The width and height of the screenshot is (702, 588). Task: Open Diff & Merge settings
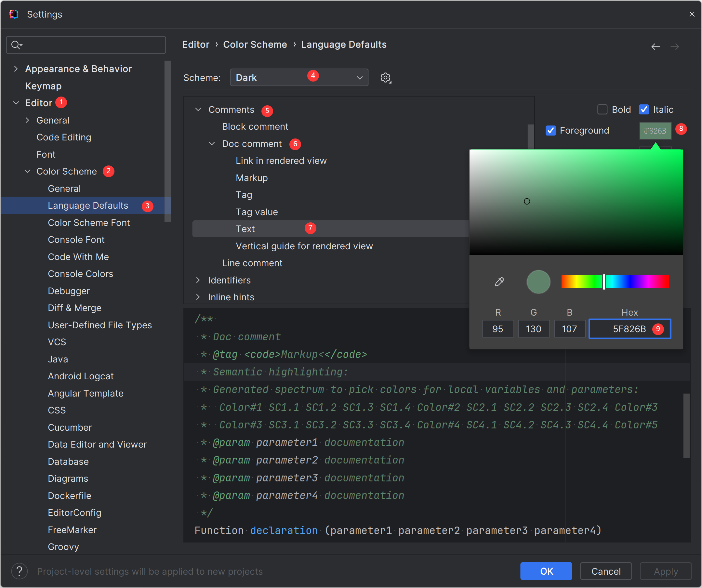(74, 308)
